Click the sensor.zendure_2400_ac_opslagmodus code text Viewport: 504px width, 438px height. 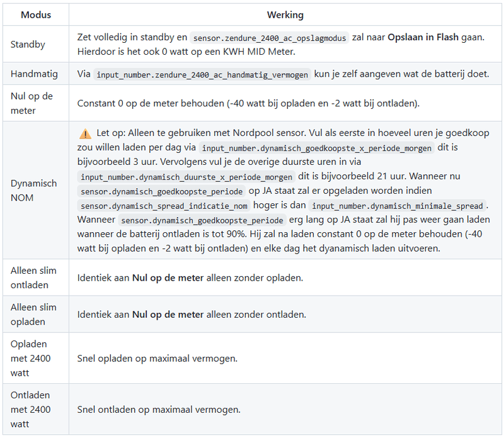(269, 38)
